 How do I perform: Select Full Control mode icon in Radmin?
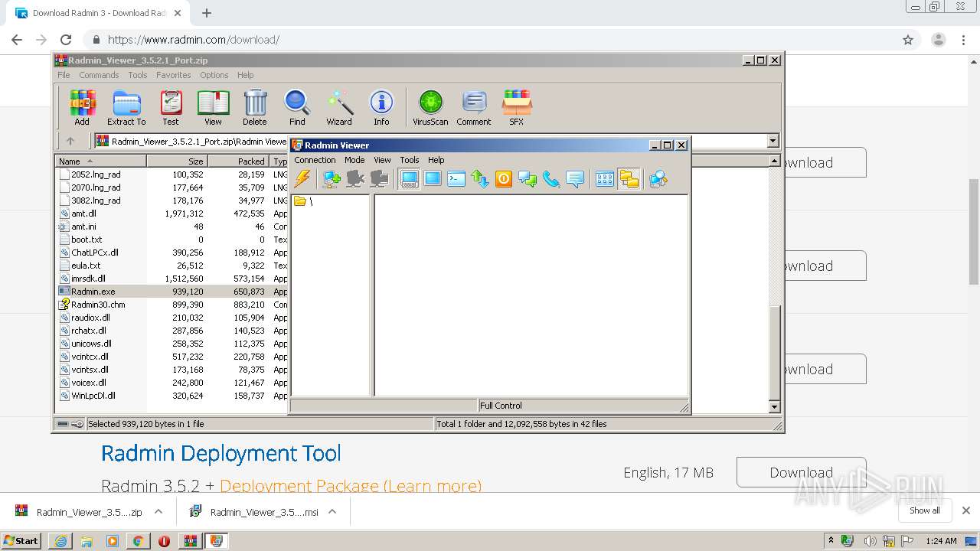coord(409,179)
